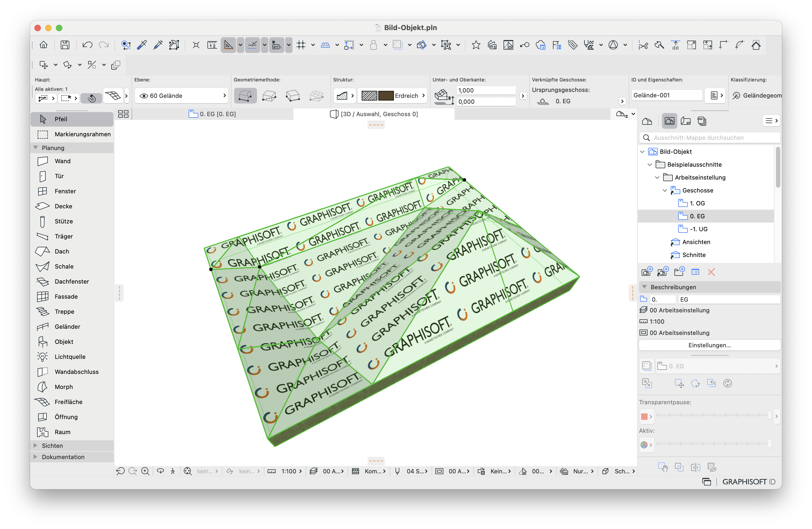Expand the Sichten toolbox group
This screenshot has height=529, width=812.
coord(35,445)
